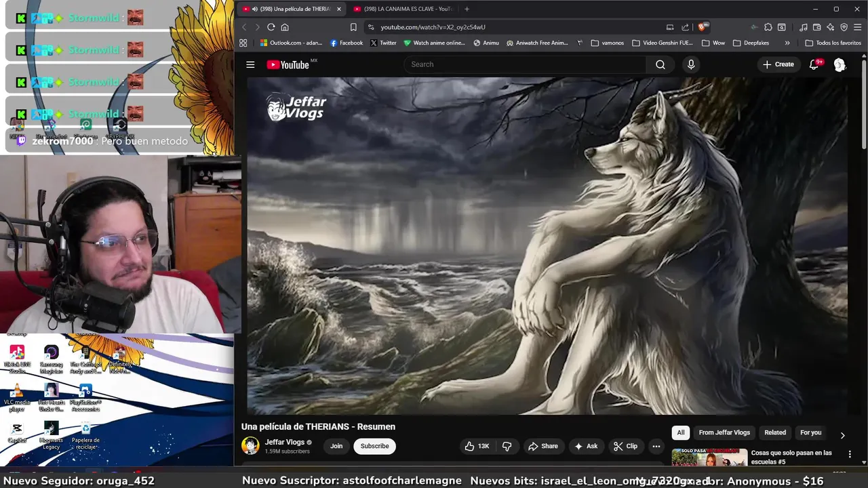Open PlayStation Accessories desktop shortcut
Viewport: 868px width, 488px height.
point(85,398)
